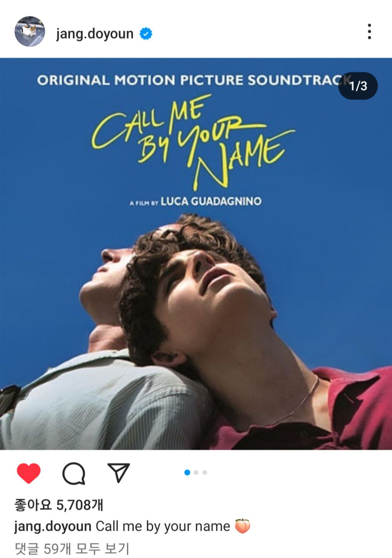Click the jang.doyoun name in the caption
The image size is (392, 558).
(x=53, y=526)
